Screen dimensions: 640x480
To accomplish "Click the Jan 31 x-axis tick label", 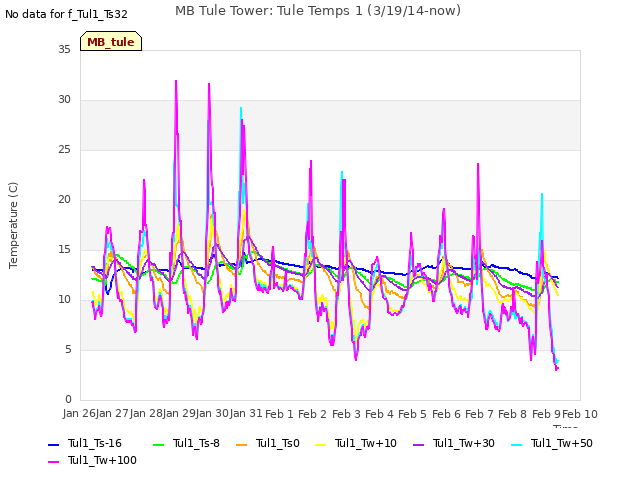I will tap(246, 413).
